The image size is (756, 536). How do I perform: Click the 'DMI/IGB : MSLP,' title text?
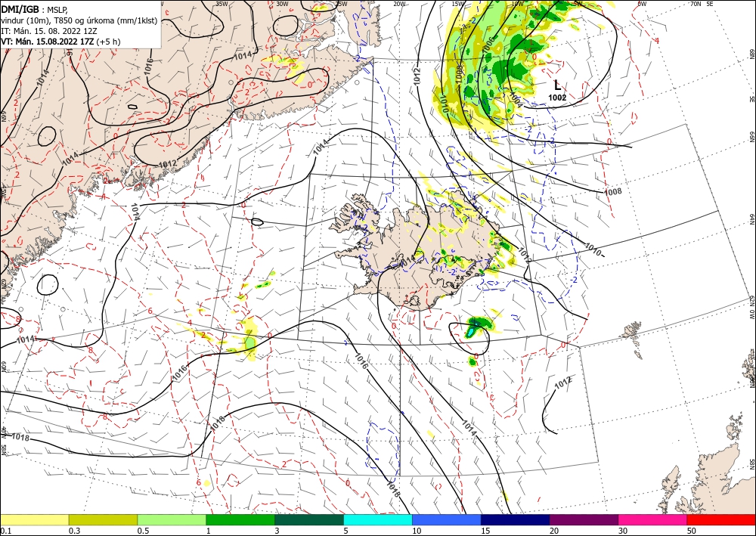tap(35, 10)
